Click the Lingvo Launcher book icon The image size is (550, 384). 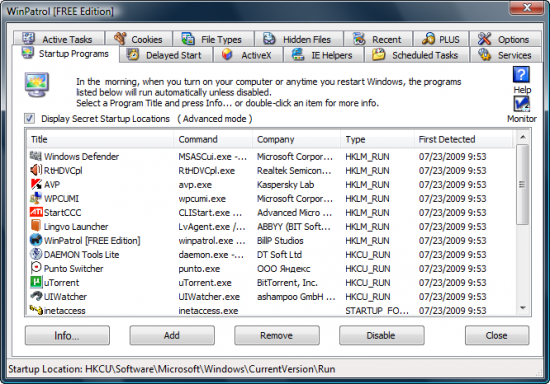(x=35, y=225)
